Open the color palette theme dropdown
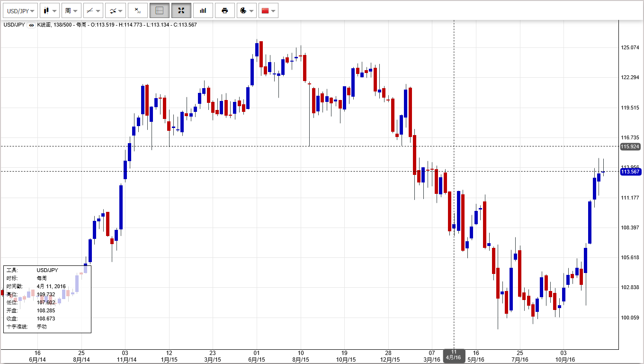 coord(246,10)
